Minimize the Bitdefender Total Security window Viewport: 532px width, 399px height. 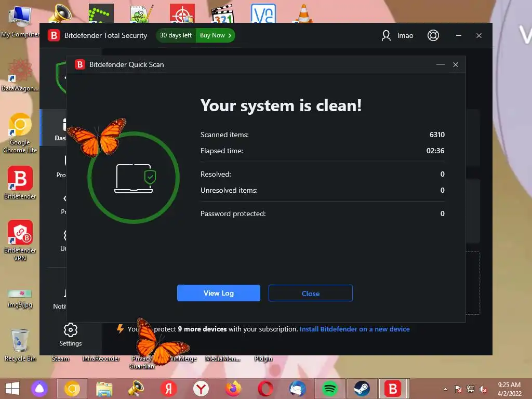coord(459,36)
